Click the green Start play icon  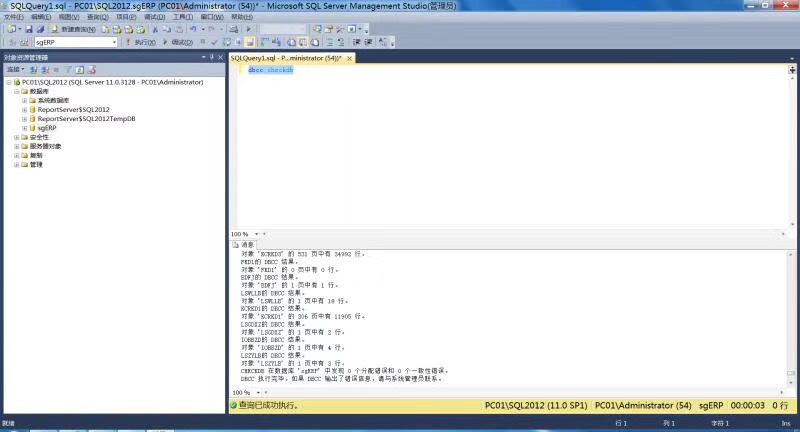click(249, 29)
